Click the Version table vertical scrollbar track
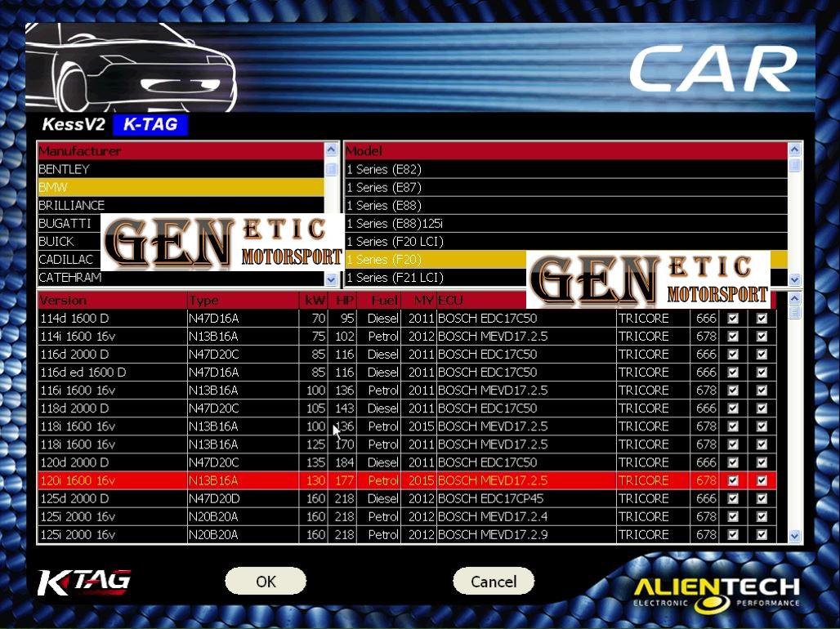This screenshot has height=629, width=840. 795,425
